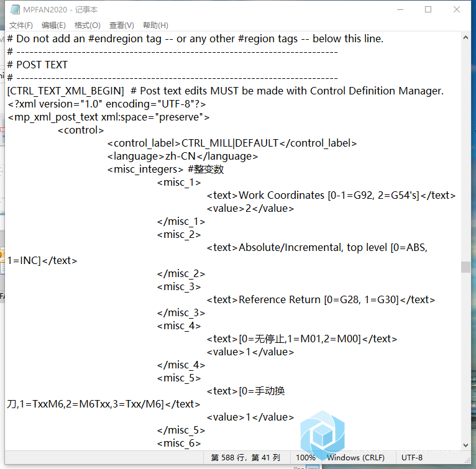Click the '</misc_5>' closing tag

click(x=181, y=430)
